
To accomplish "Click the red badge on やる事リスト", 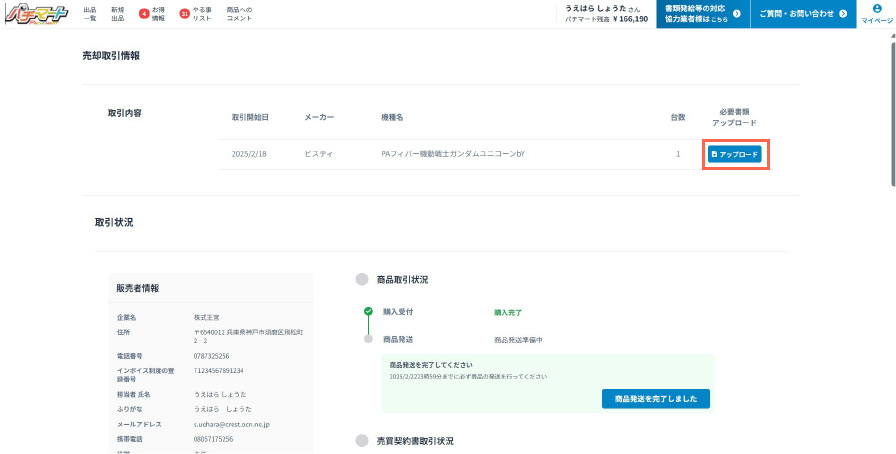I will 184,14.
